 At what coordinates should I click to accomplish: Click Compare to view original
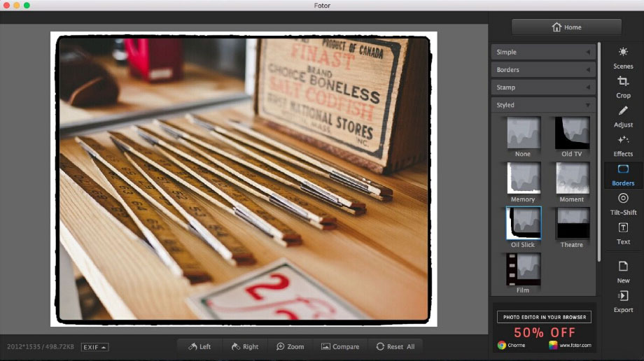click(340, 346)
